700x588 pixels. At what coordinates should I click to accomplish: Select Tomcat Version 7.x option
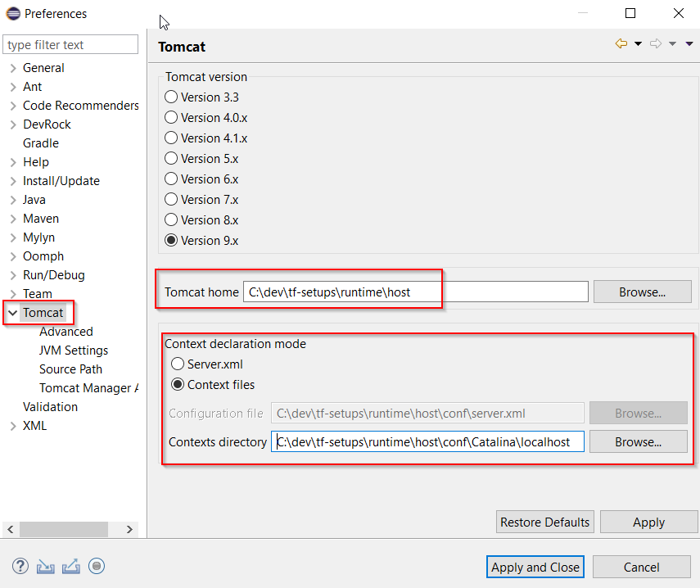click(x=171, y=199)
